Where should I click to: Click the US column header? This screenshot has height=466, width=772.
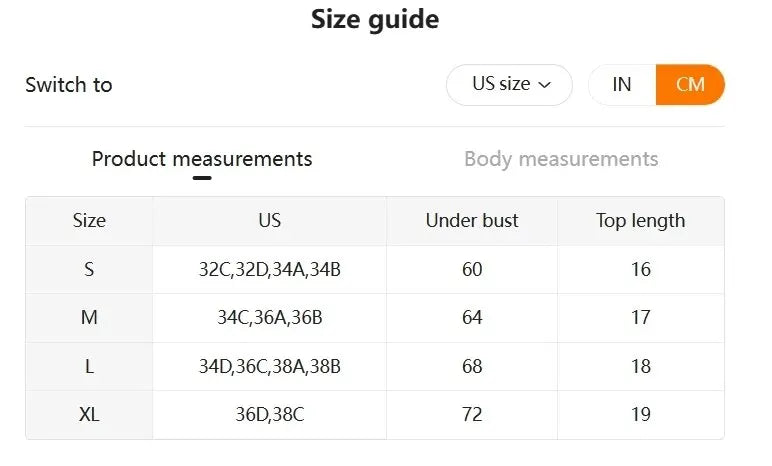tap(269, 221)
